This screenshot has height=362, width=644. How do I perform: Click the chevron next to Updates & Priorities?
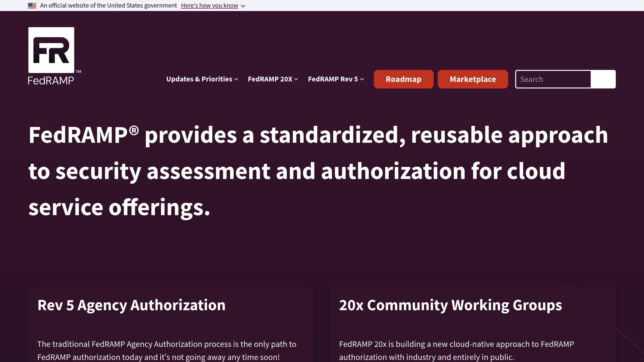point(236,80)
